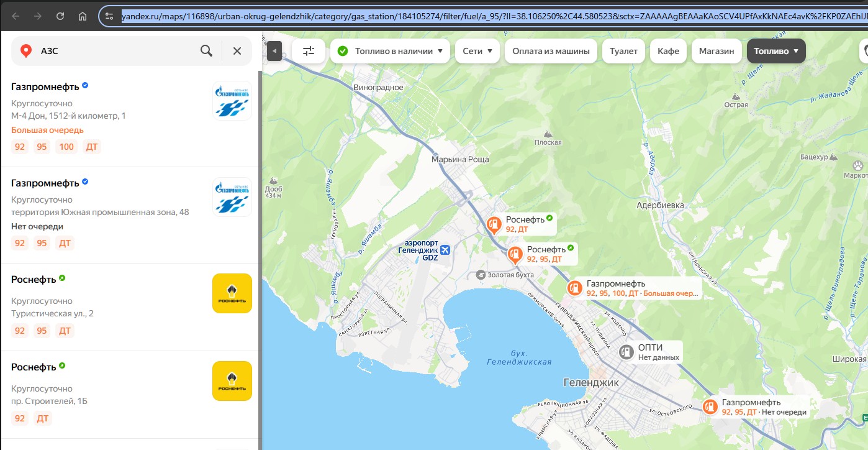Viewport: 868px width, 450px height.
Task: Click the red map pin logo beside АЗС
Action: [x=26, y=51]
